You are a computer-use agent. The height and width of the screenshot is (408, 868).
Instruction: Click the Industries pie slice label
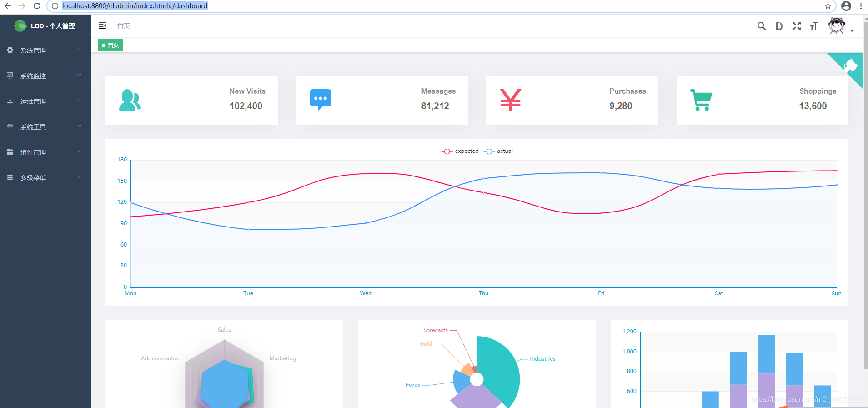(542, 359)
